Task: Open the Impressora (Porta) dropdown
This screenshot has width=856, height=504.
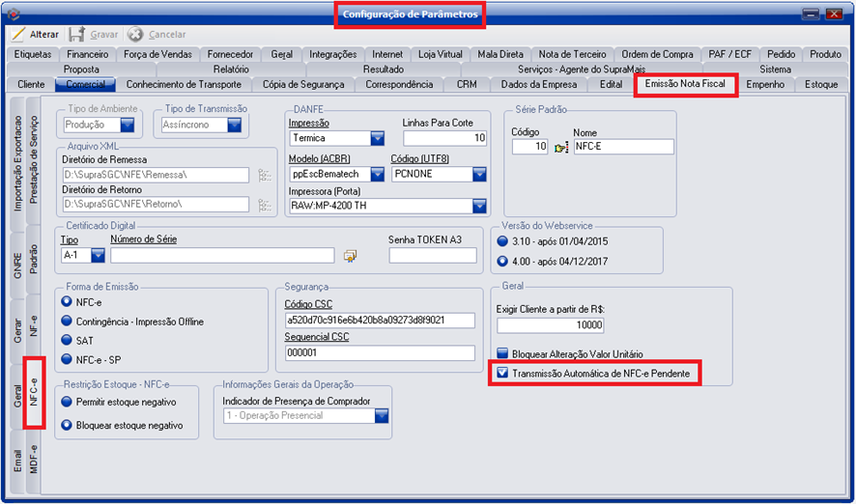Action: point(478,206)
